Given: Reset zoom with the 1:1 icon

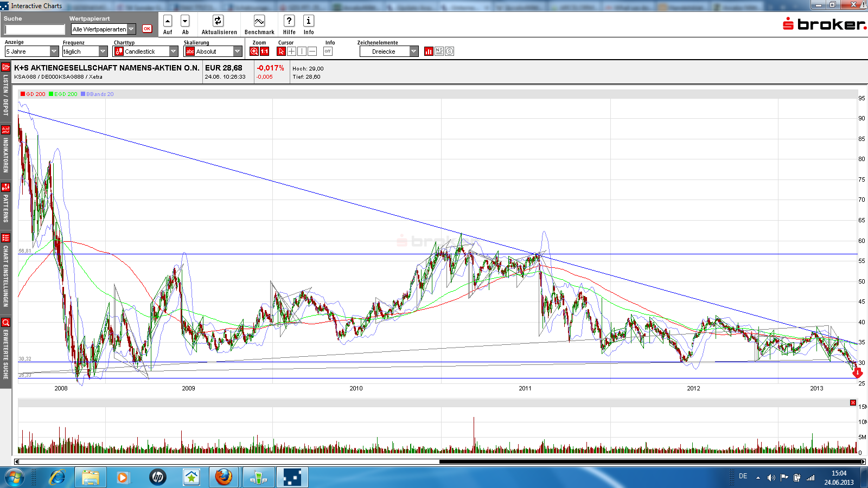Looking at the screenshot, I should coord(264,52).
